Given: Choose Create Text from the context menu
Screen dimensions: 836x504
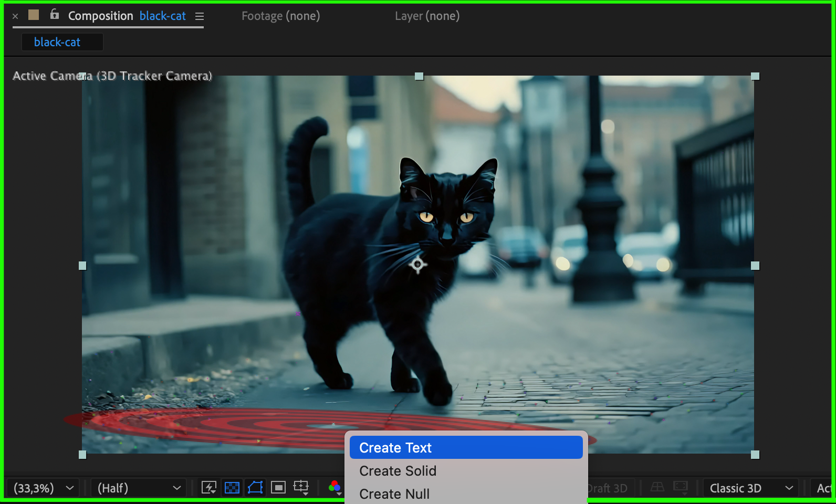Looking at the screenshot, I should coord(466,448).
